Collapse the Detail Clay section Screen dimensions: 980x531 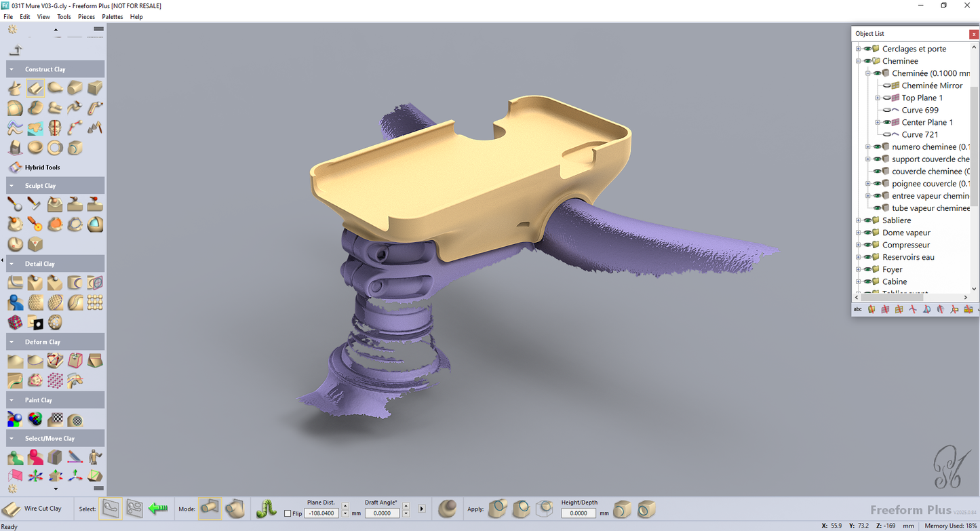(12, 264)
